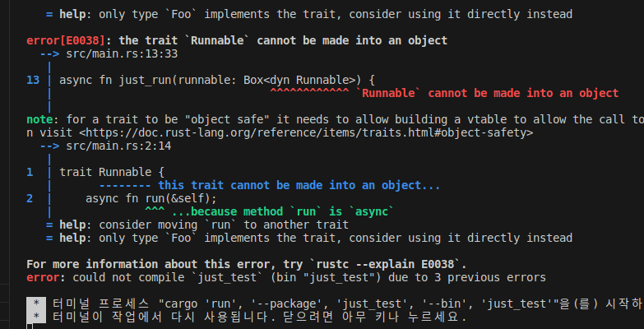
Task: Click the green caret marks under run
Action: [x=155, y=211]
